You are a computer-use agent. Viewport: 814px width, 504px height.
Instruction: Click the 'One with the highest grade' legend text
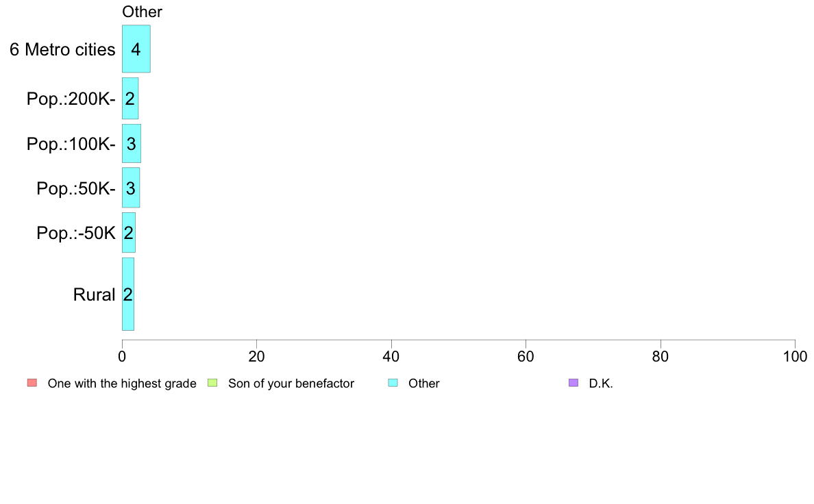pyautogui.click(x=122, y=383)
